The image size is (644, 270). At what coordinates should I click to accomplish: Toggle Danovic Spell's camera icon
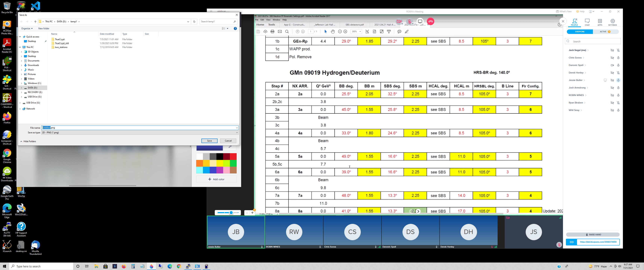[x=612, y=65]
